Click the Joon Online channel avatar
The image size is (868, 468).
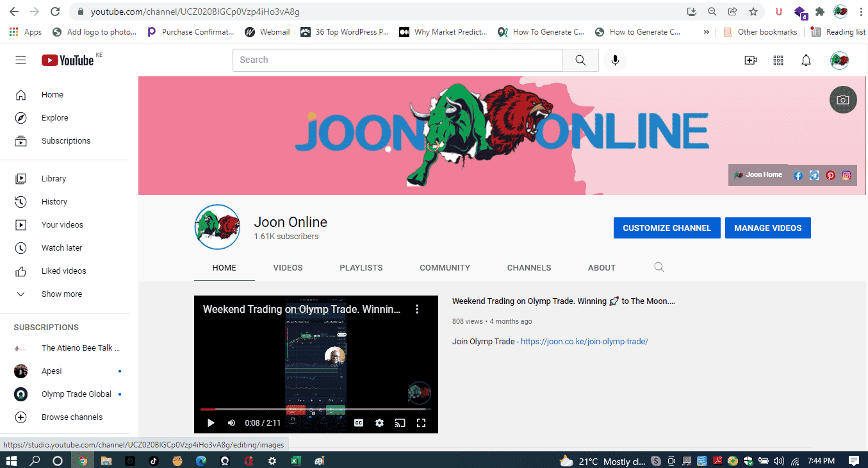[x=217, y=227]
